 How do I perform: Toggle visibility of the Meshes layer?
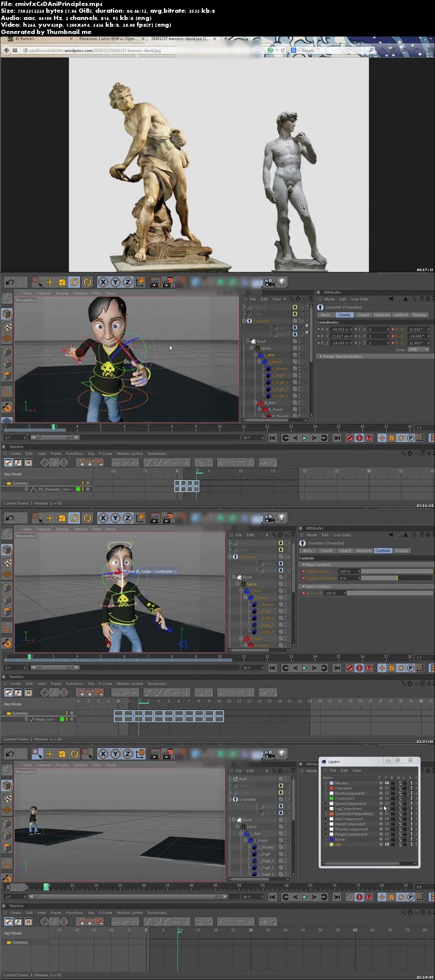click(387, 783)
